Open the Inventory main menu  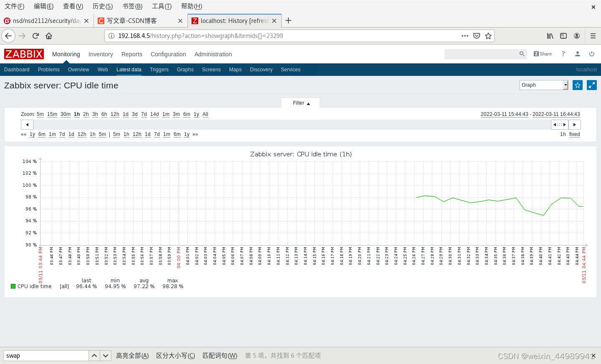tap(101, 54)
